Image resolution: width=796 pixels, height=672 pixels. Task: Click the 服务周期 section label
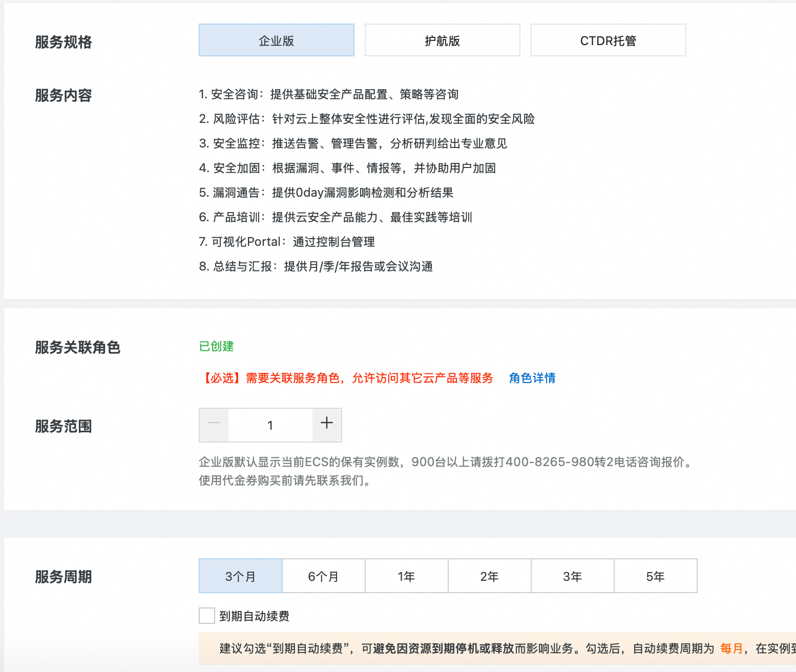[x=64, y=577]
